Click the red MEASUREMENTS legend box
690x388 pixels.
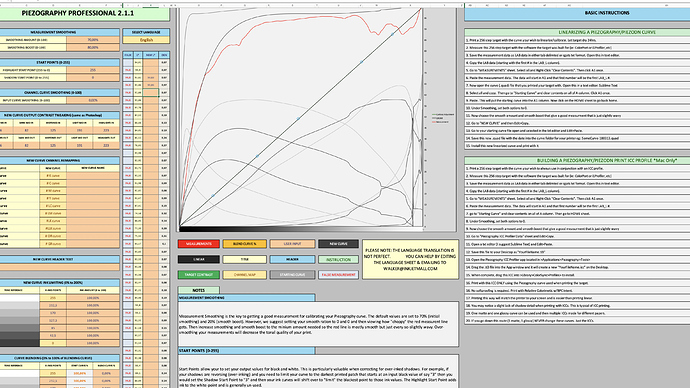(198, 244)
